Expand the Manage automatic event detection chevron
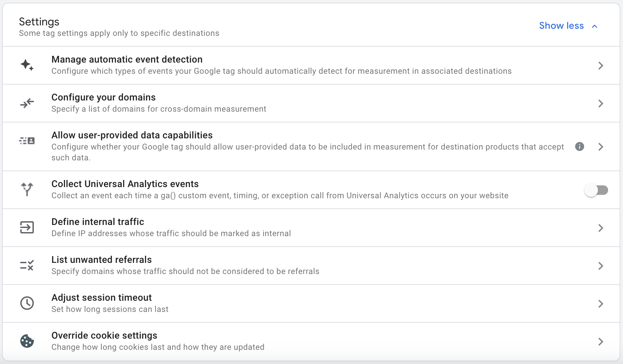623x364 pixels. click(x=601, y=65)
